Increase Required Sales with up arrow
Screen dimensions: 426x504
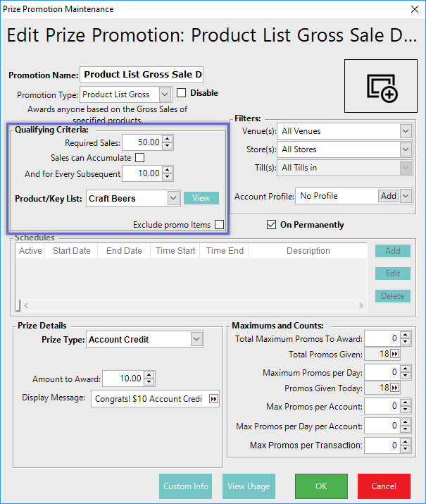coord(167,140)
